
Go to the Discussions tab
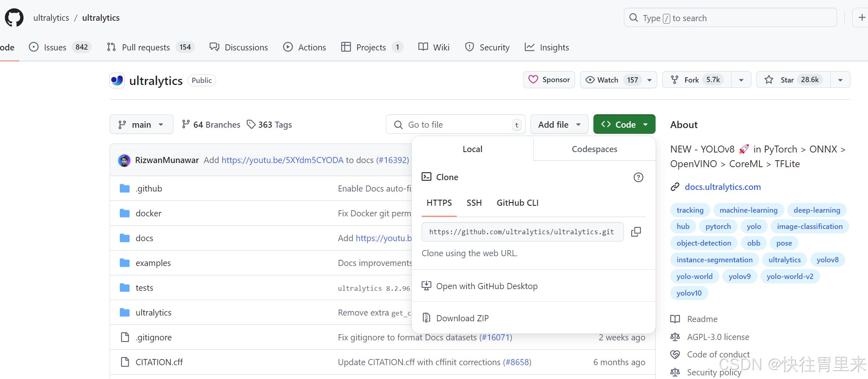pyautogui.click(x=239, y=47)
